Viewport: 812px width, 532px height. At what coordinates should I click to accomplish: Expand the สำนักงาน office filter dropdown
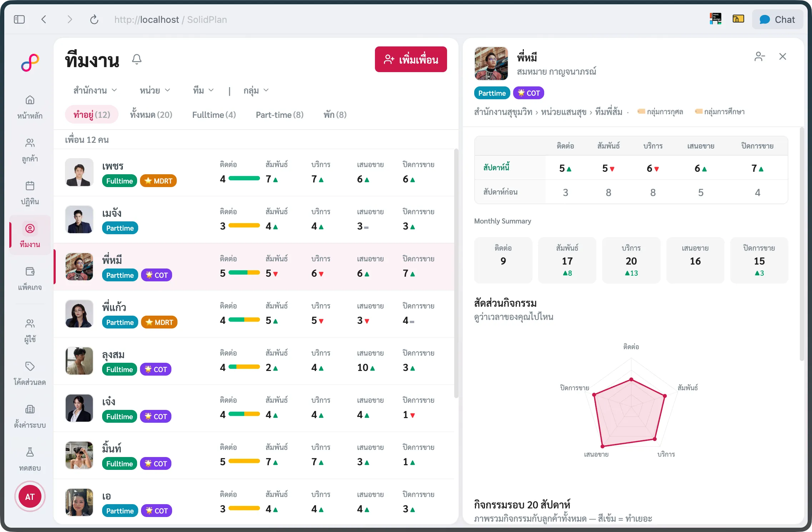tap(95, 90)
